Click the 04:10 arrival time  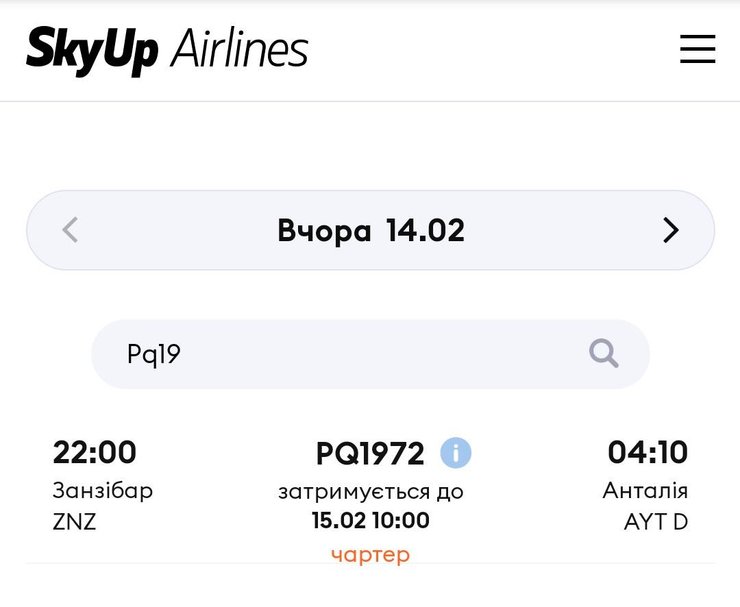pos(647,453)
